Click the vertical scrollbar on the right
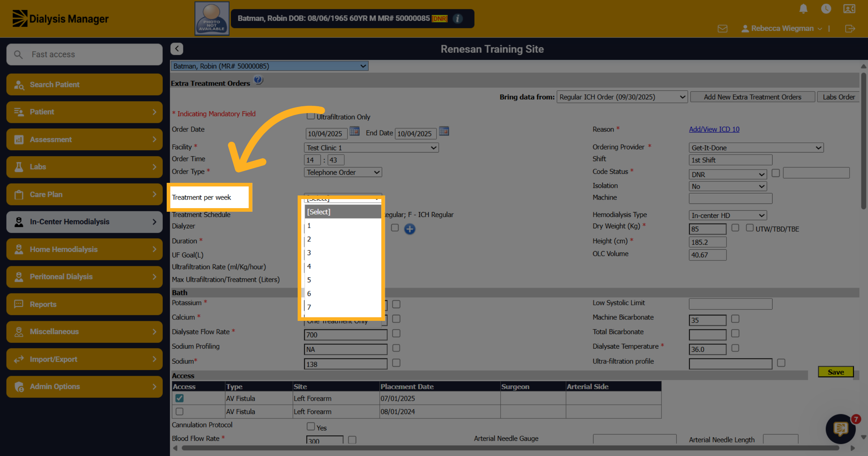Image resolution: width=868 pixels, height=456 pixels. (x=863, y=141)
